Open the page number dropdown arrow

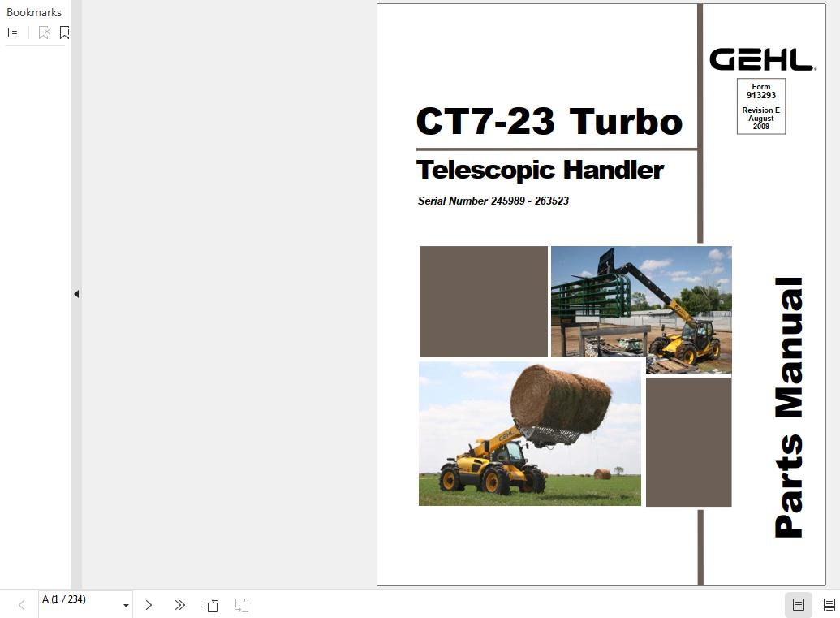click(x=126, y=606)
